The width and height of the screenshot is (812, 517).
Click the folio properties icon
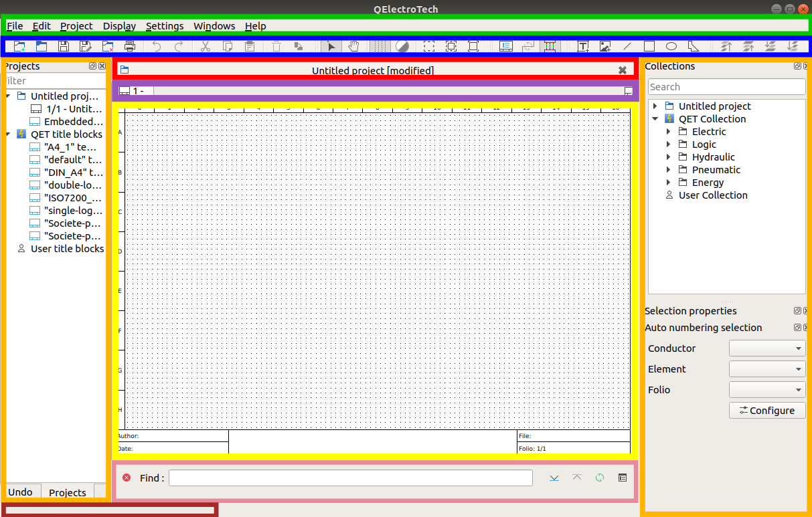click(506, 46)
